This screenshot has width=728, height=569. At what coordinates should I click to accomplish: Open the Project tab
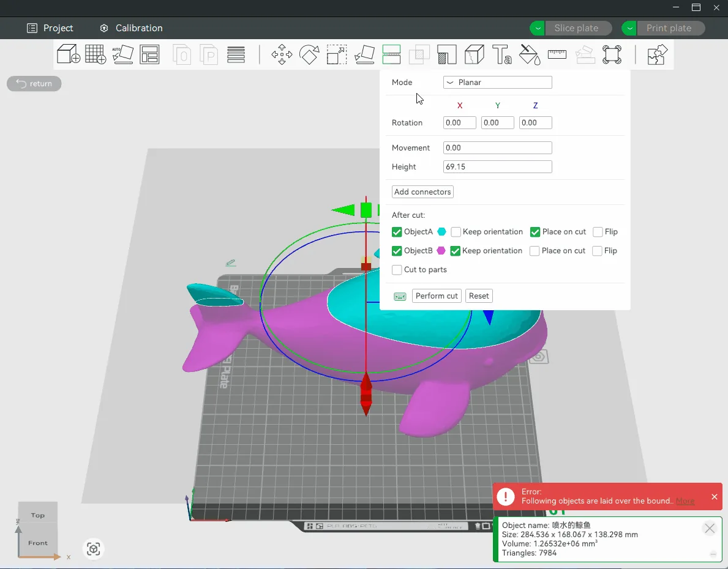point(50,28)
